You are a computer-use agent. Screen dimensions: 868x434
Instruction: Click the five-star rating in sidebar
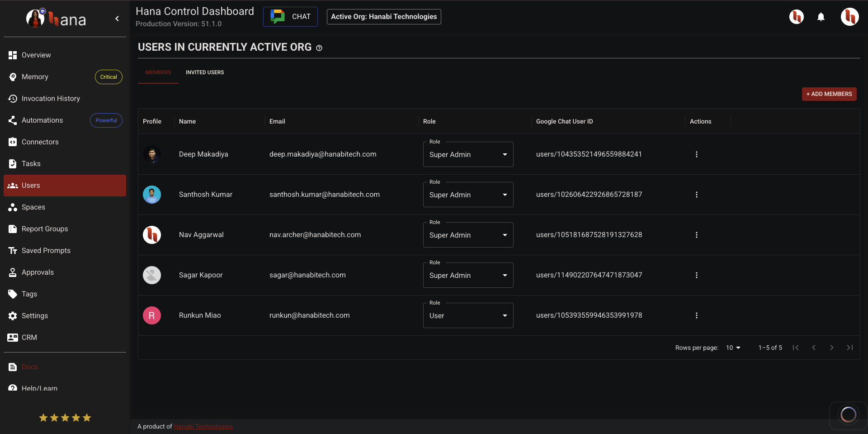click(65, 418)
